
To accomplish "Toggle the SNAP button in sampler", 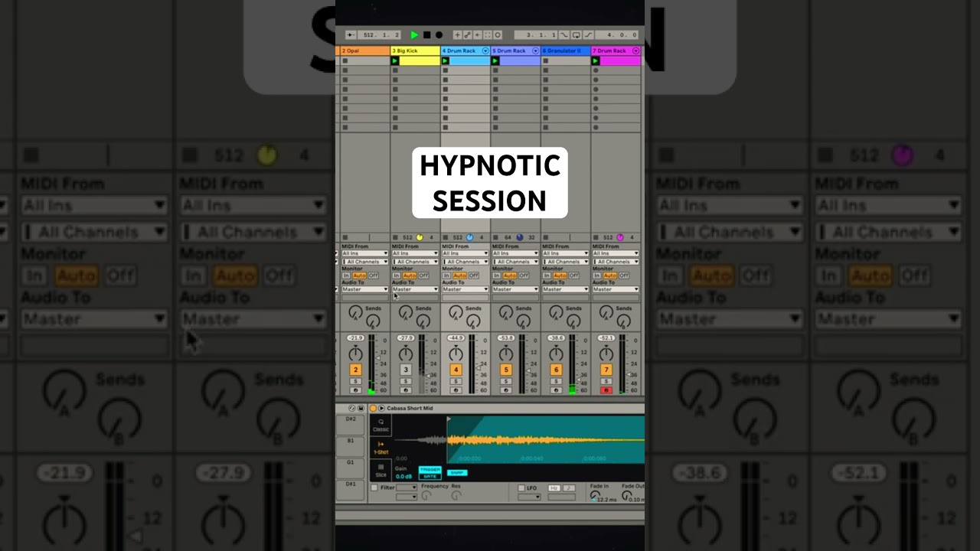I will tap(457, 473).
